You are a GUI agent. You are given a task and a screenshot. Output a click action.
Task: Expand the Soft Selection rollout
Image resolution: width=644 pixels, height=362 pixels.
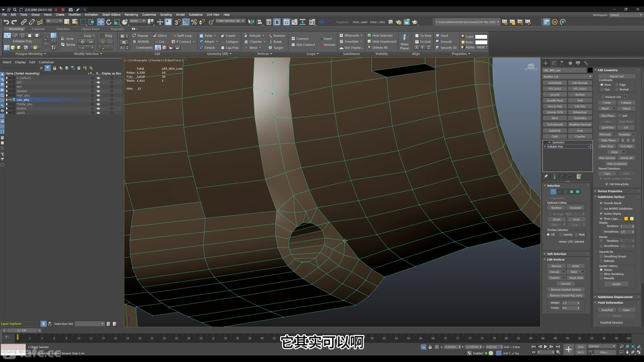pyautogui.click(x=556, y=254)
